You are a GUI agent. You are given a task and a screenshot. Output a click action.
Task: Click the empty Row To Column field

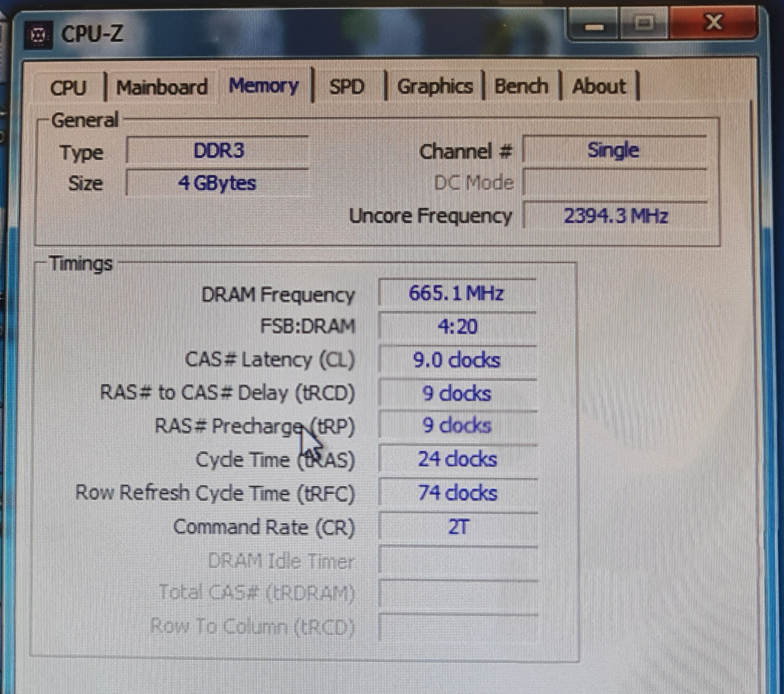[458, 628]
